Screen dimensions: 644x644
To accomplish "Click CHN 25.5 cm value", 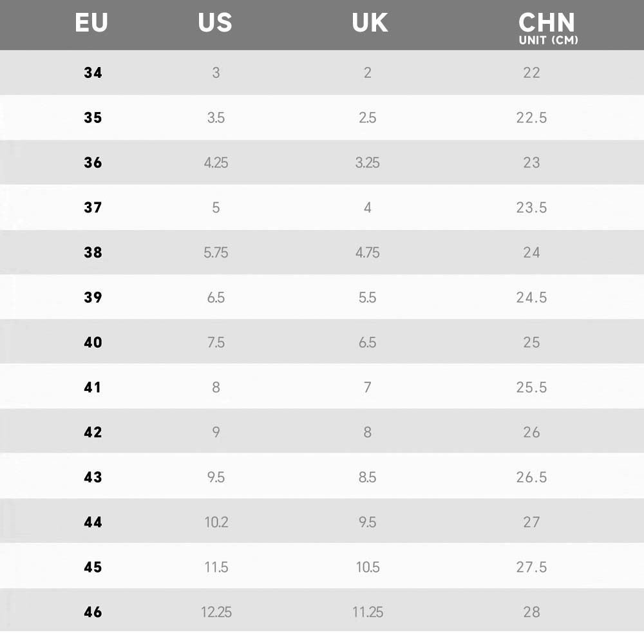I will (531, 387).
